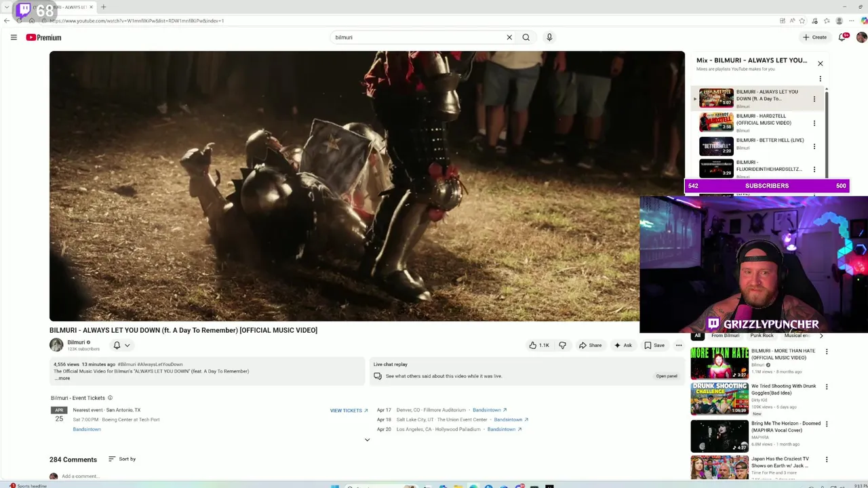The height and width of the screenshot is (488, 868).
Task: Open the Windows Start button
Action: (334, 486)
